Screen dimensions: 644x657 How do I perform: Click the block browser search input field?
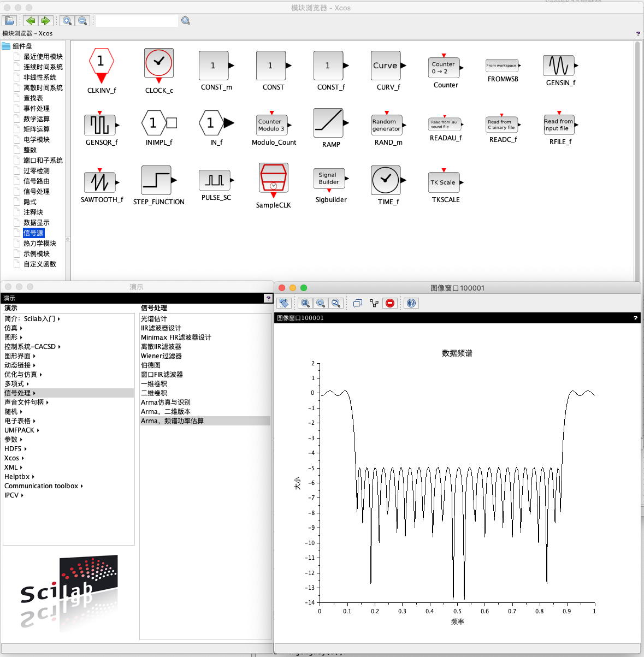click(137, 21)
